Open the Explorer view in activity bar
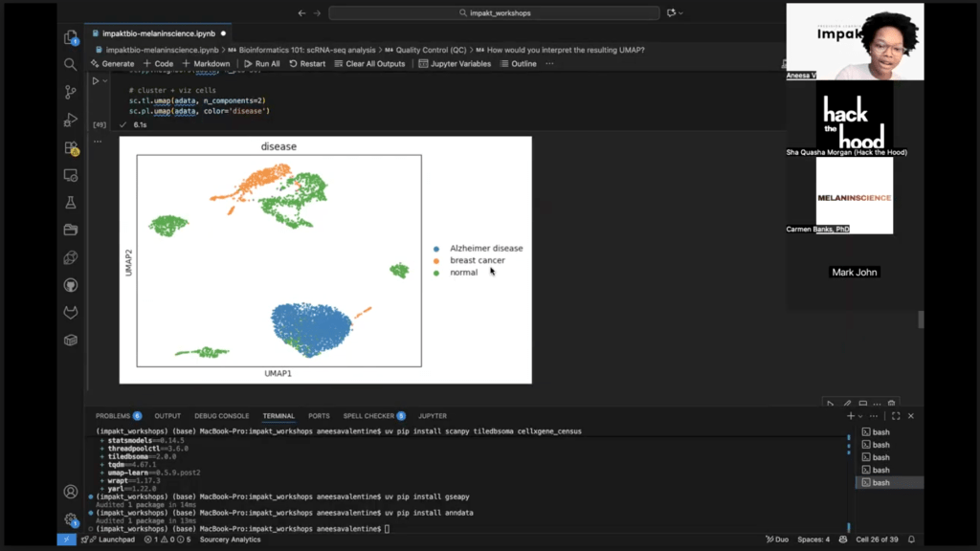980x551 pixels. 71,38
